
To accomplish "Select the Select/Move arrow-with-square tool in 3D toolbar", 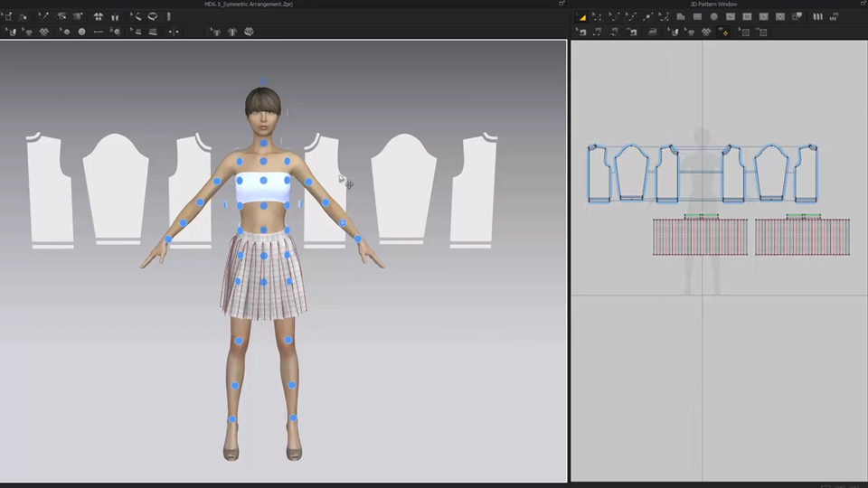I will tap(8, 16).
